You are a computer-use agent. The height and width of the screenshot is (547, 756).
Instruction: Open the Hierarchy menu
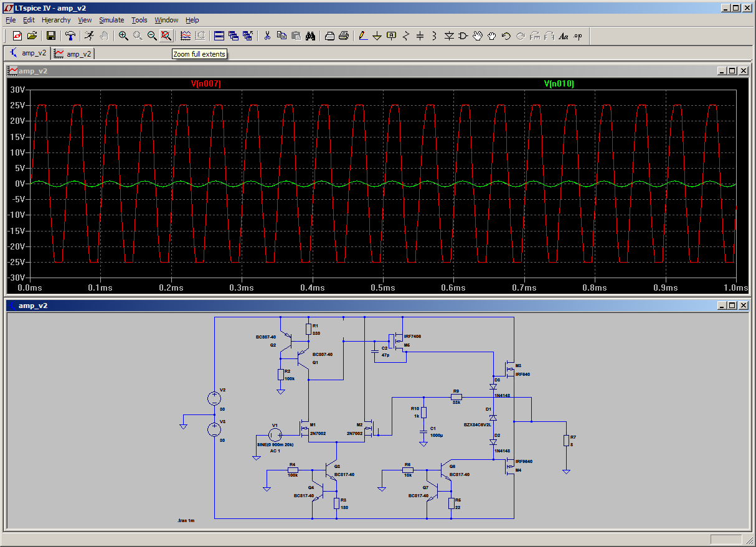(57, 20)
